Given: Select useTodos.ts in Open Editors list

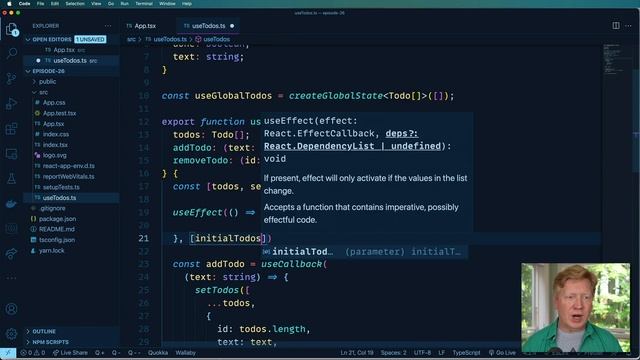Looking at the screenshot, I should (70, 60).
